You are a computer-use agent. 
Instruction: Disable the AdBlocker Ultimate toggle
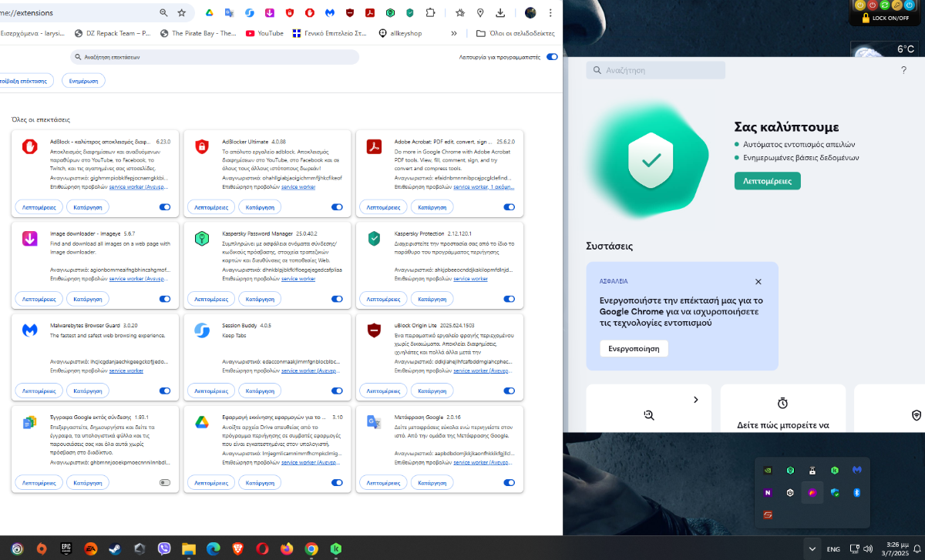tap(337, 207)
